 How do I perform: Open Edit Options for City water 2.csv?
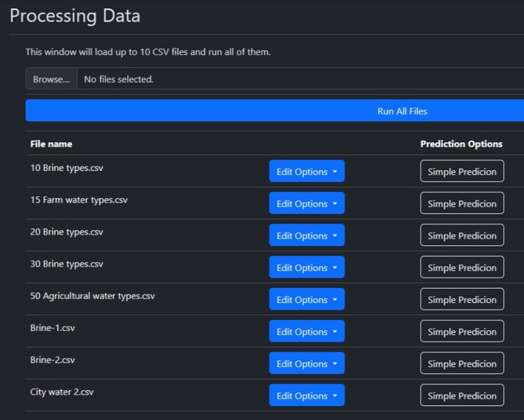pos(307,395)
